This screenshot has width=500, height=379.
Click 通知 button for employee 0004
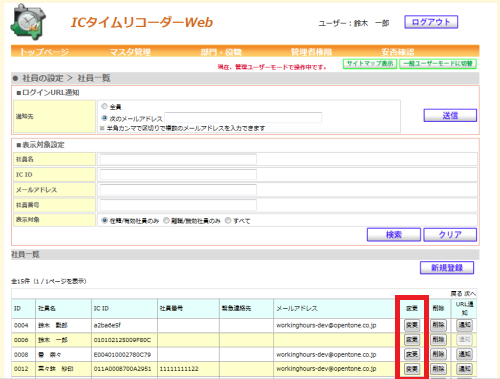(464, 325)
